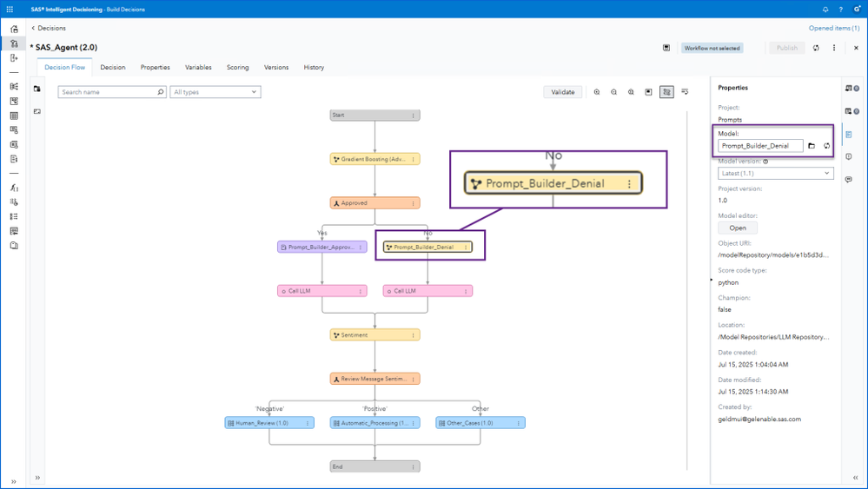Screen dimensions: 868x489
Task: Expand the left object pane chevrons
Action: coord(37,478)
